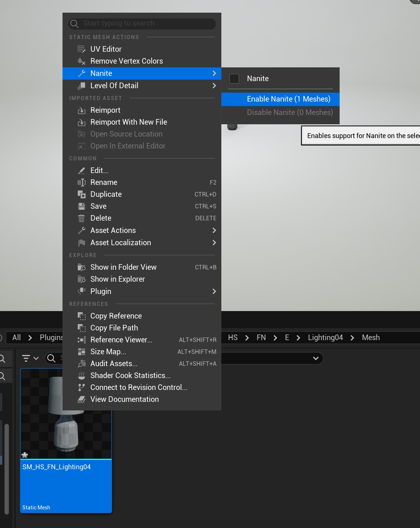Click the SM_HS_FN_Lighting04 asset name

57,467
